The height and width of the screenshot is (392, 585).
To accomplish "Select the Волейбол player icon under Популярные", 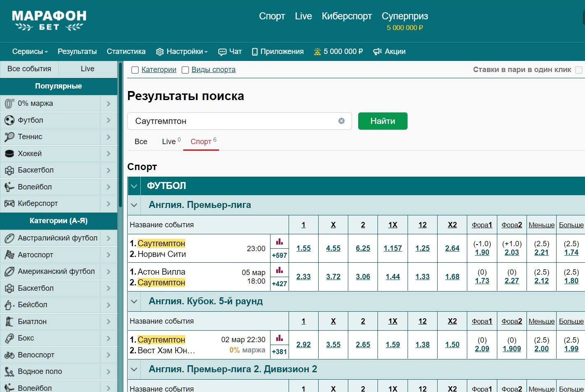I will (9, 187).
